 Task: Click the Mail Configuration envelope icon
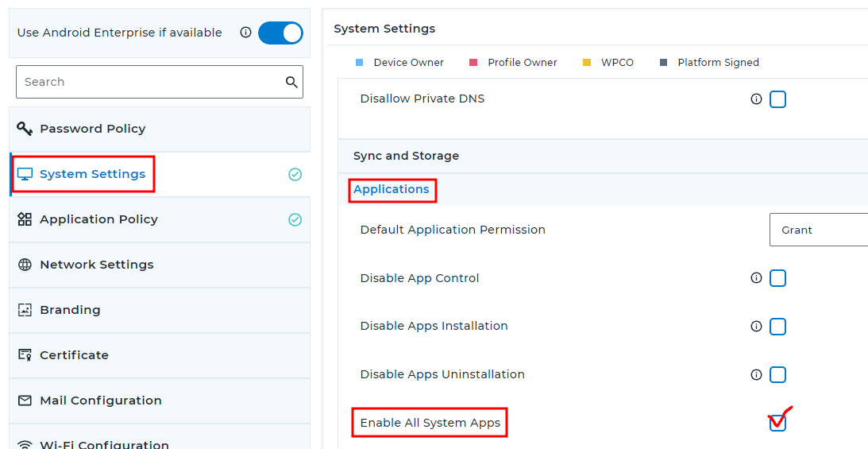coord(25,401)
